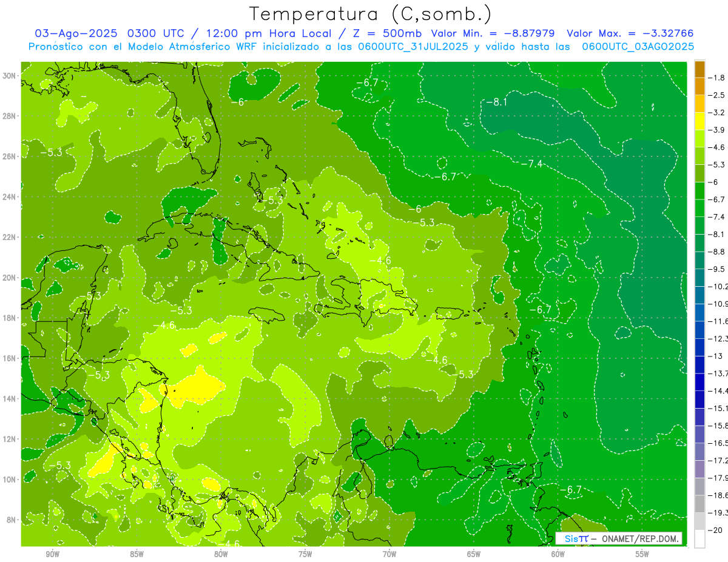Select 'Valor Min. = -8.87979' in the header
The height and width of the screenshot is (562, 728).
click(x=494, y=33)
